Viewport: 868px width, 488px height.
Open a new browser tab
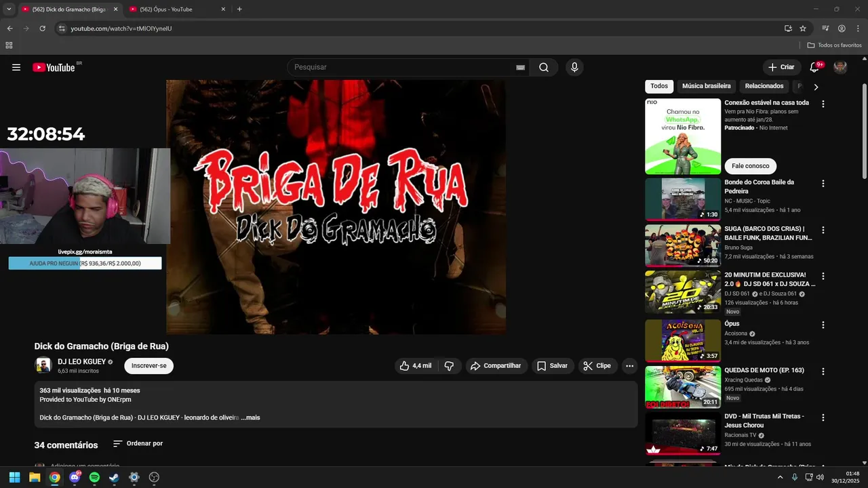(239, 9)
